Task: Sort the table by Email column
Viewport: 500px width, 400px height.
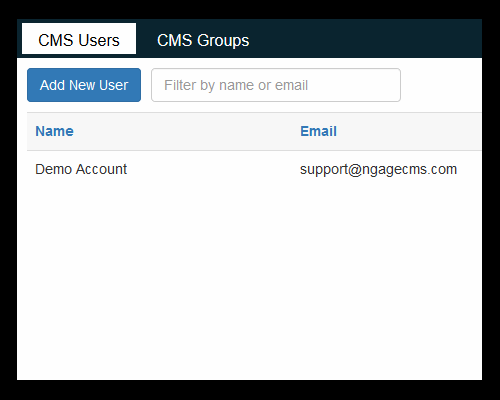Action: click(x=318, y=131)
